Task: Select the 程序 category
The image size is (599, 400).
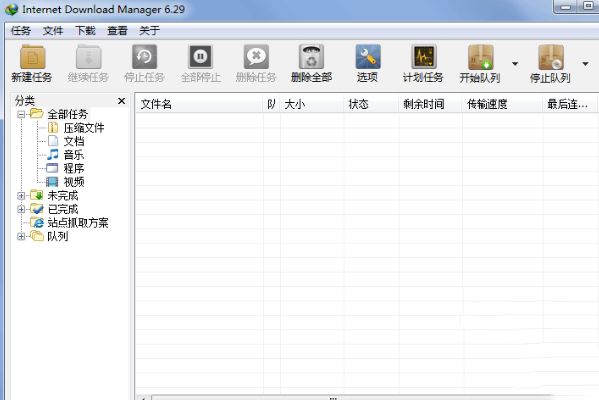Action: pyautogui.click(x=74, y=168)
